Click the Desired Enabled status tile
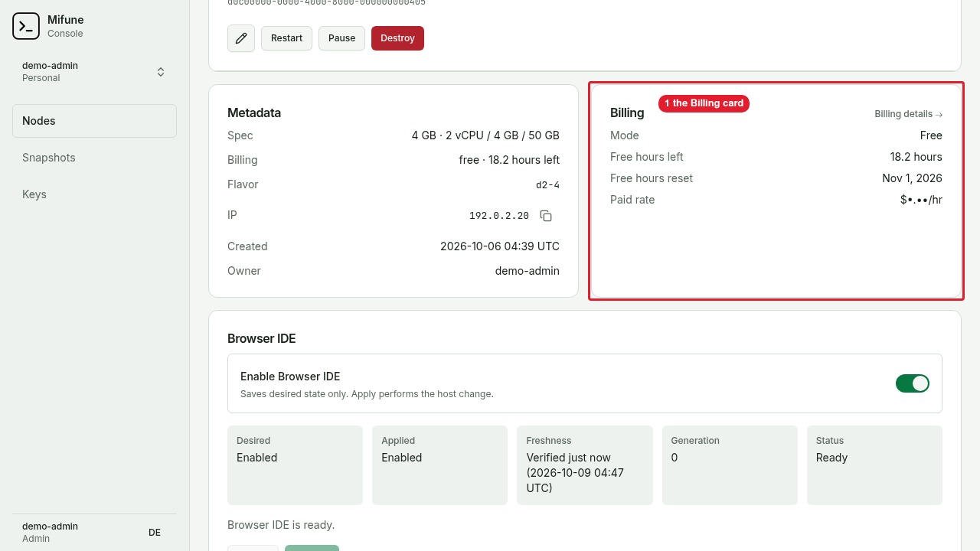Screen dimensions: 980x551 295,465
